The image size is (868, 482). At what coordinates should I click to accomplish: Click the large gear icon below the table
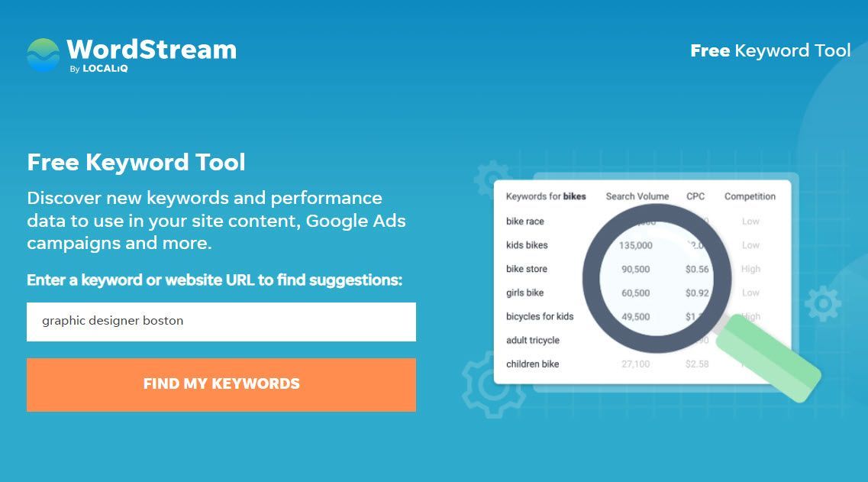tap(490, 385)
